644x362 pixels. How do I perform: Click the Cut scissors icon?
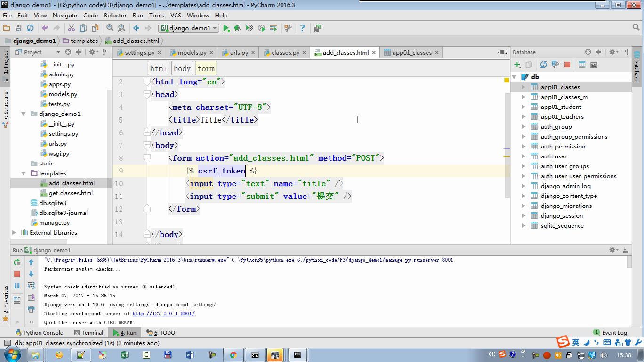click(x=72, y=28)
